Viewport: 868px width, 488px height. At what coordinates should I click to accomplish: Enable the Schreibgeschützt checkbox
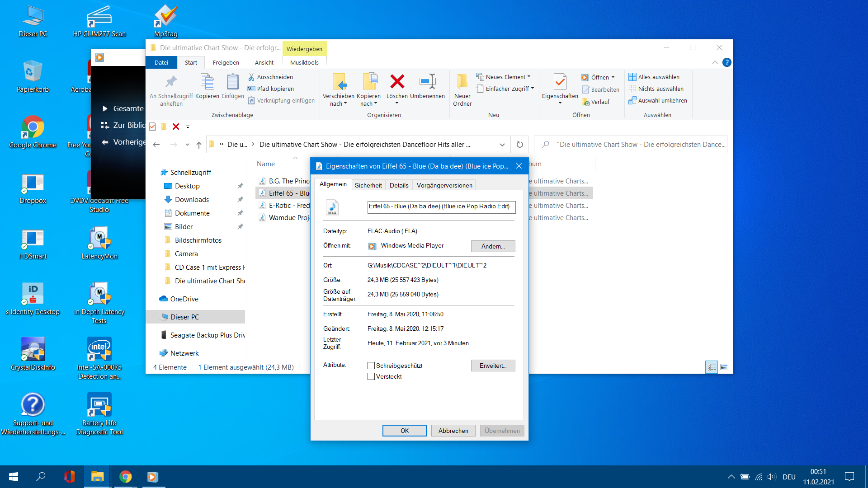click(x=371, y=366)
